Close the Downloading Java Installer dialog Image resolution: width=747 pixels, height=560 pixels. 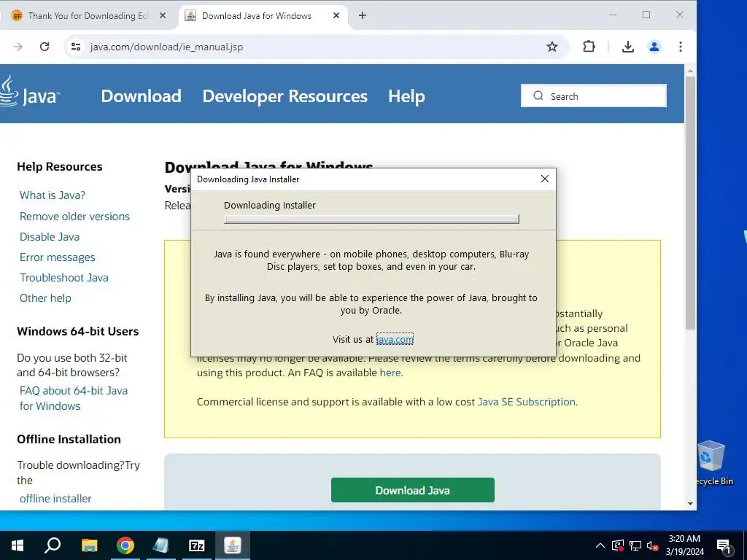click(544, 179)
